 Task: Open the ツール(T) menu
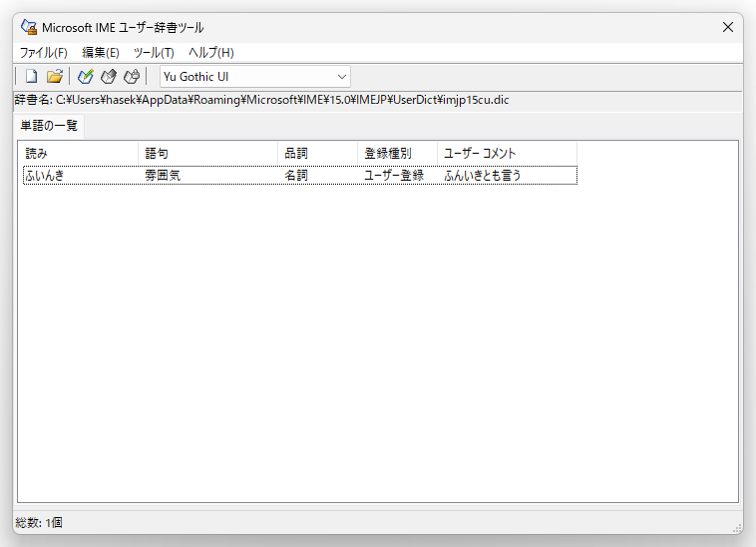coord(154,53)
